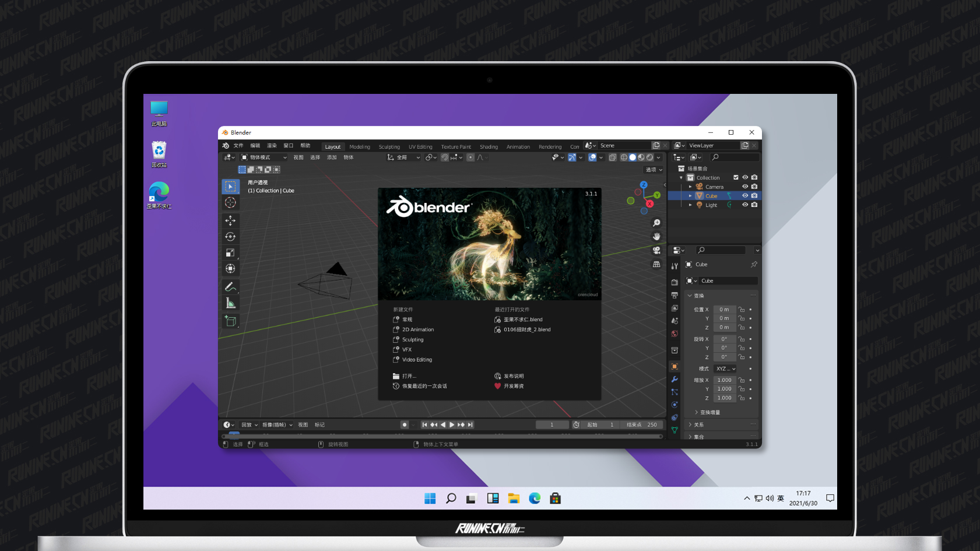Image resolution: width=980 pixels, height=551 pixels.
Task: Activate the Move tool
Action: coord(230,220)
